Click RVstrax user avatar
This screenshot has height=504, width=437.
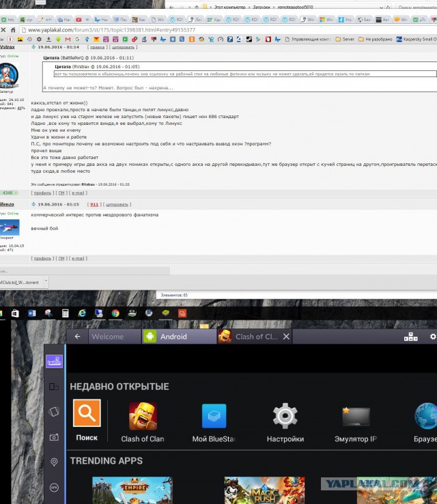(9, 76)
